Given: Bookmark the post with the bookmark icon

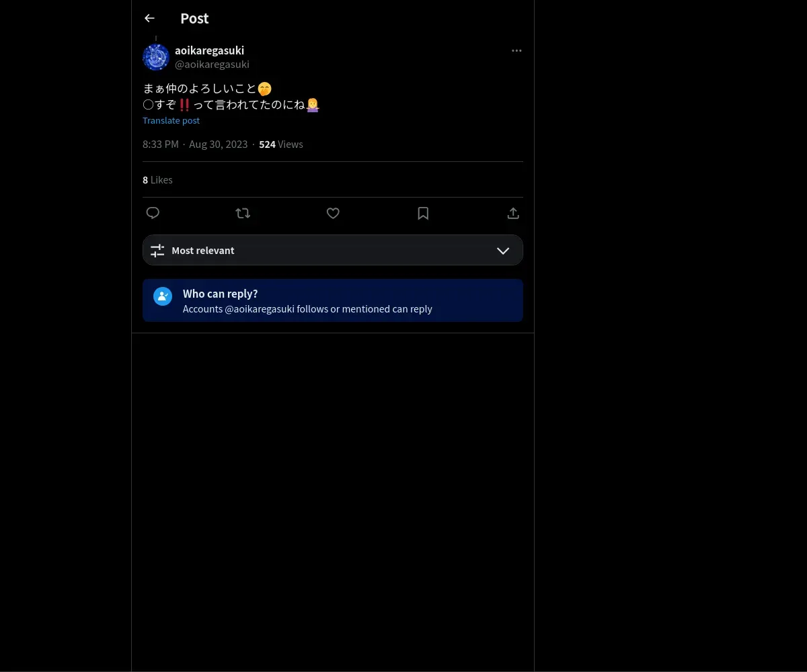Looking at the screenshot, I should [423, 213].
